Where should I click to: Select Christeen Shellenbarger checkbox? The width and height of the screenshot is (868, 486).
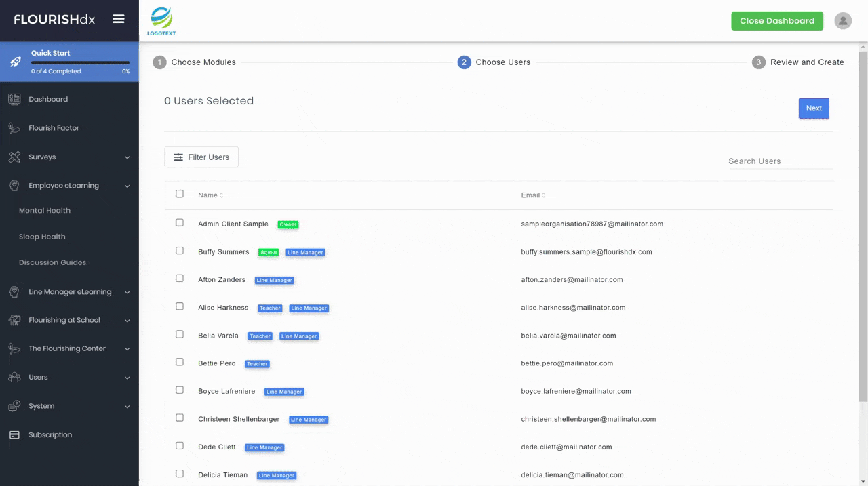tap(180, 418)
